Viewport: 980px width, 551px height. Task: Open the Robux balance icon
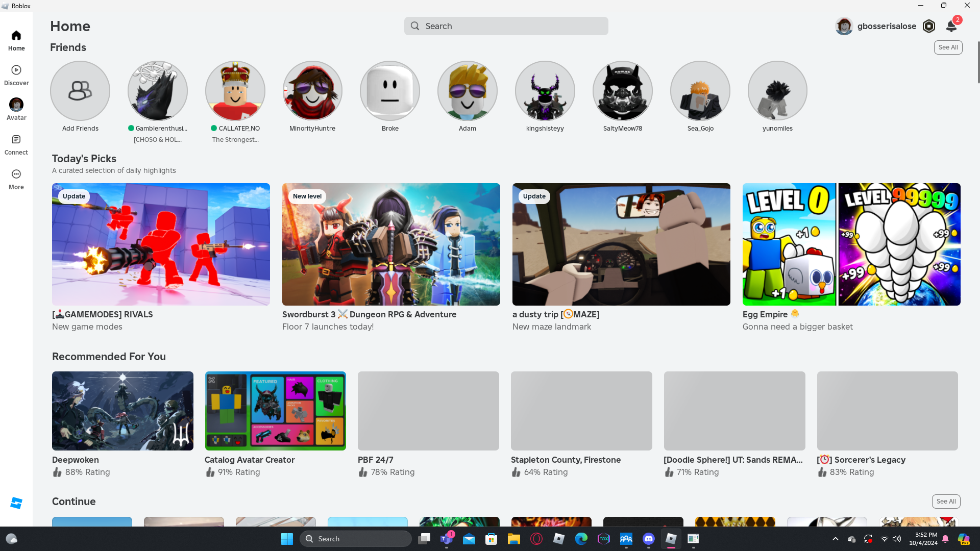tap(929, 26)
